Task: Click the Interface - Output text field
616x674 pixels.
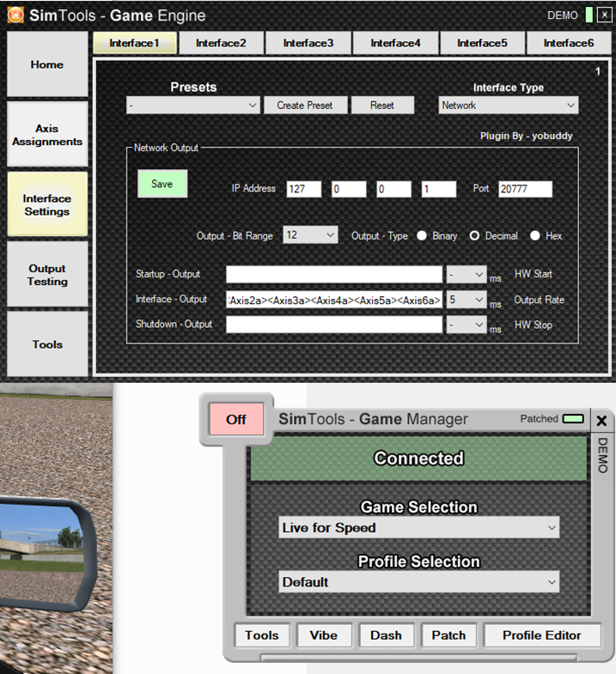Action: 334,300
